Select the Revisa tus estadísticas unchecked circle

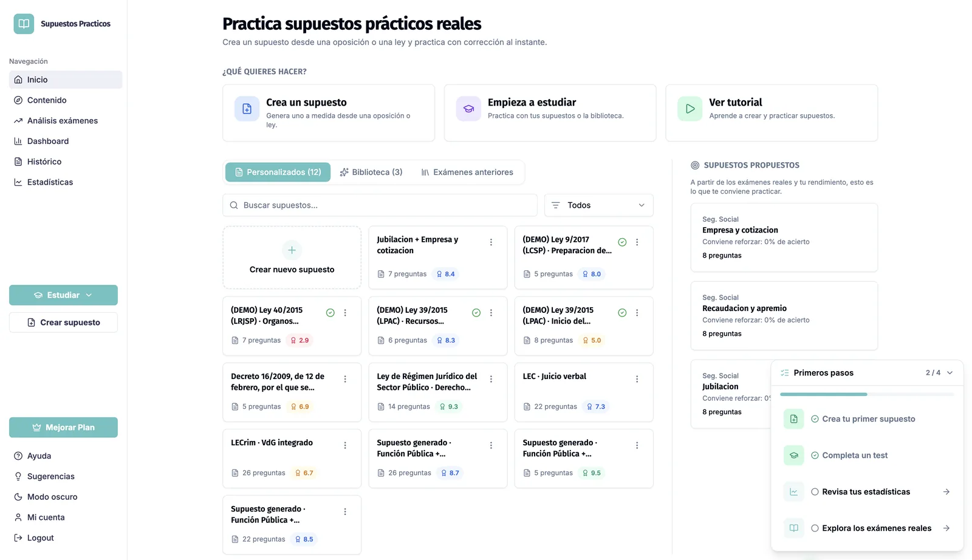point(815,492)
